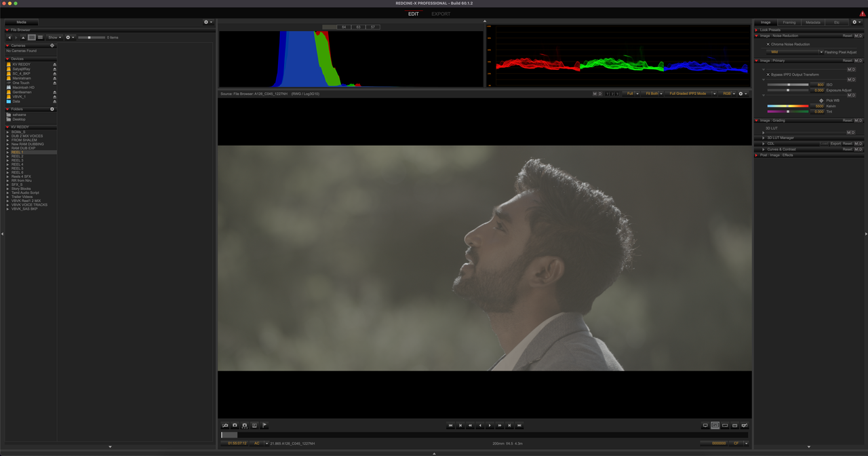Viewport: 868px width, 456px height.
Task: Open the Show dropdown in file browser
Action: tap(54, 37)
